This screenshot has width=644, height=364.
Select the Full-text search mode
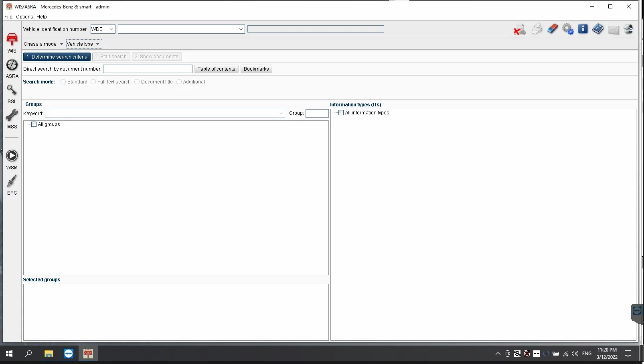[93, 82]
